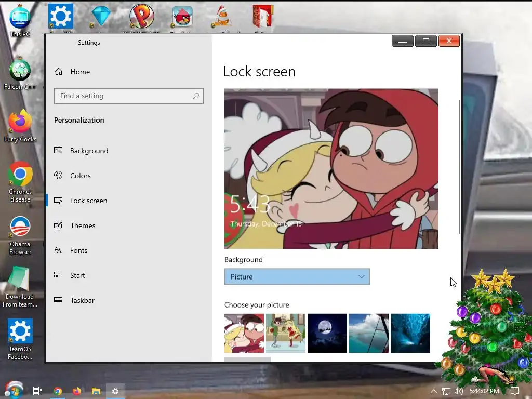This screenshot has width=532, height=399.
Task: Open File Explorer from the taskbar
Action: tap(96, 391)
